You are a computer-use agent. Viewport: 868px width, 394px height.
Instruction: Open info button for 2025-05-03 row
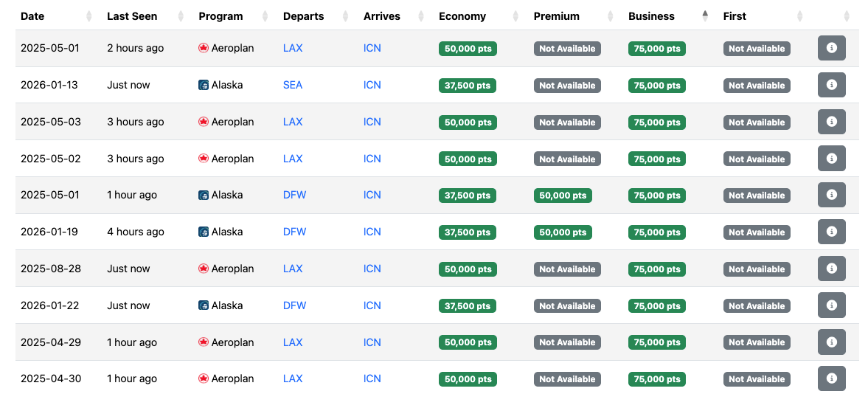pyautogui.click(x=831, y=121)
